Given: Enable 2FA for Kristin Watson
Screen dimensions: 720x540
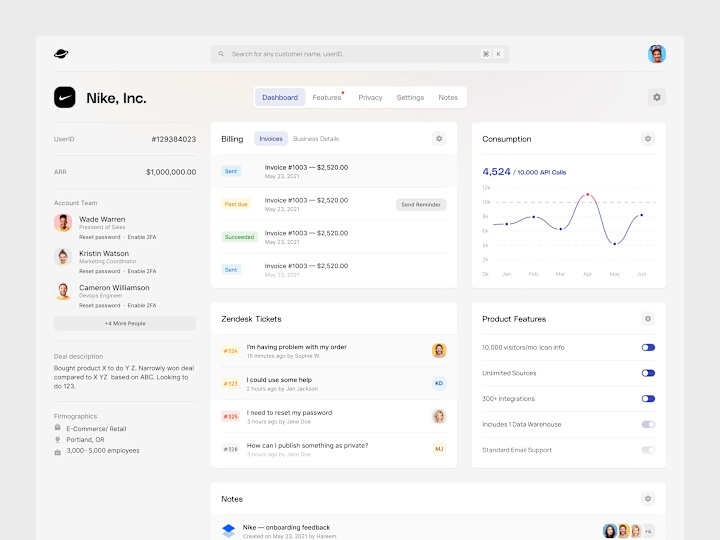Looking at the screenshot, I should pyautogui.click(x=142, y=271).
